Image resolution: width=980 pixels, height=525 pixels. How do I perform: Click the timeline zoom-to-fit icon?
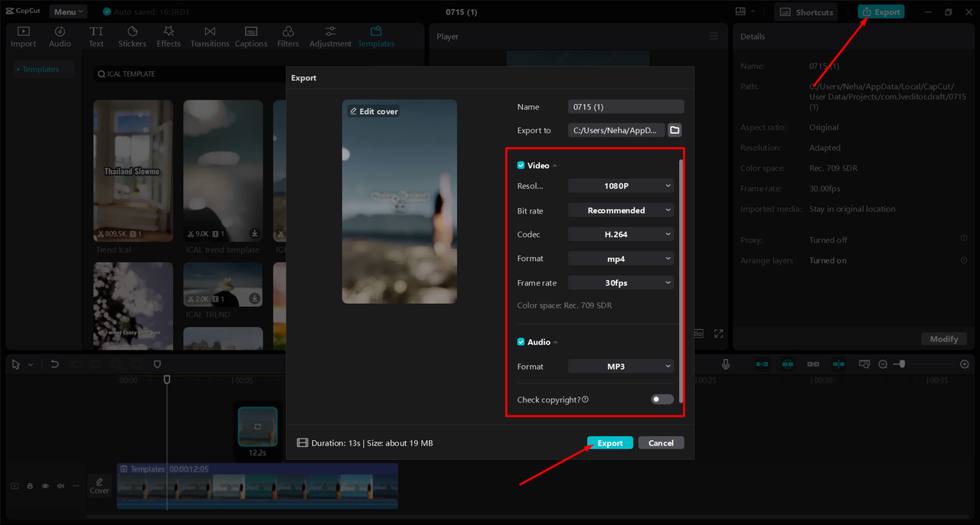coord(864,364)
